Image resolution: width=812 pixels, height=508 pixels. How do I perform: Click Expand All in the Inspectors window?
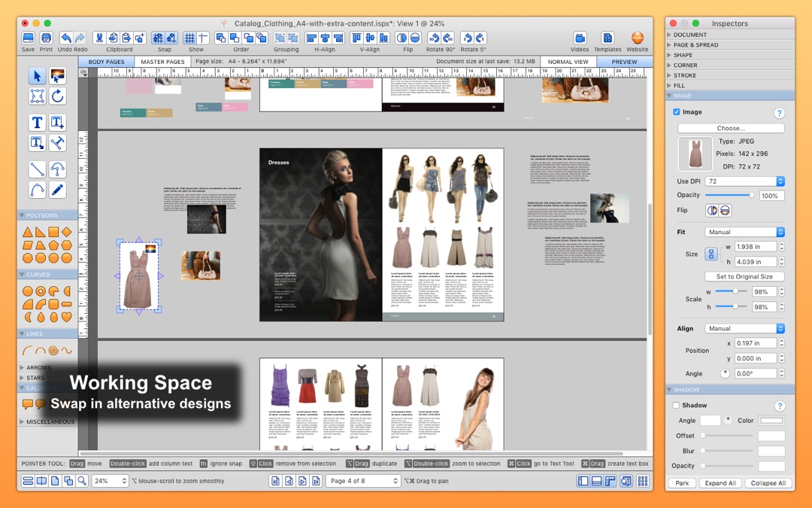[x=720, y=483]
